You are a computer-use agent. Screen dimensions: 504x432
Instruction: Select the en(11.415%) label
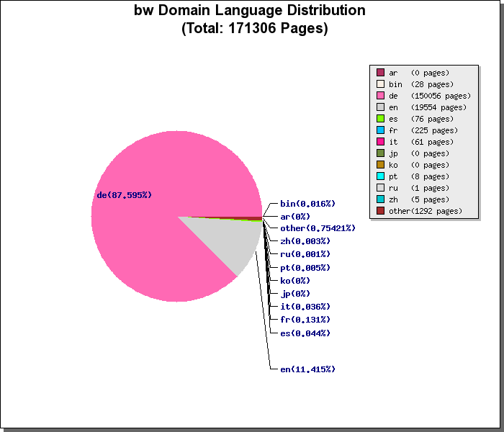point(307,369)
